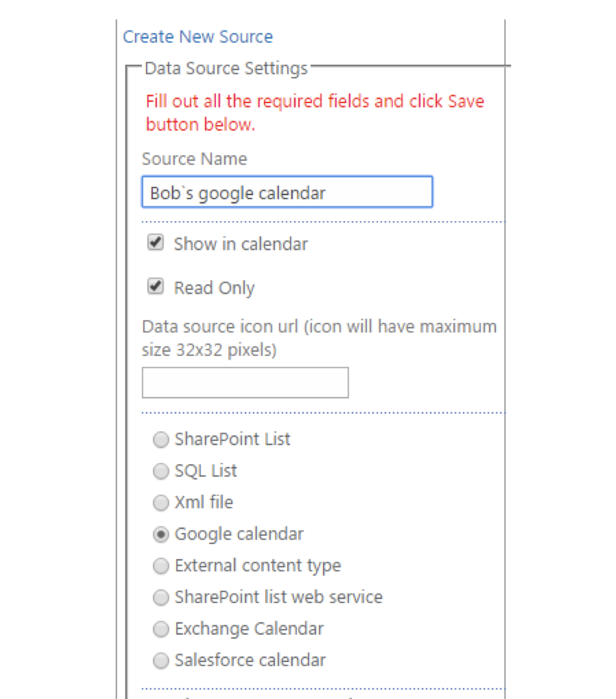Screen dimensions: 616x699
Task: Click inside the data source icon url box
Action: point(244,383)
